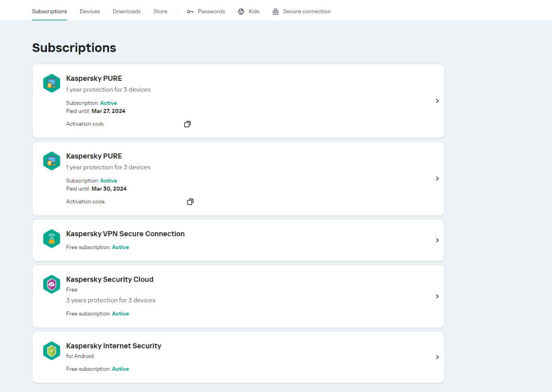Screen dimensions: 552x392
Task: Click the Kaspersky VPN Secure Connection product icon
Action: pos(52,239)
